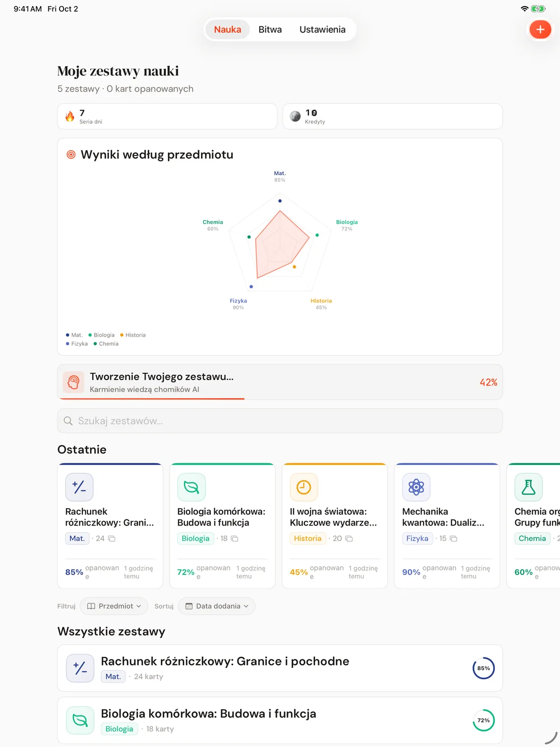Open Rachunek różniczkowy: Granice i pochodne set

280,668
